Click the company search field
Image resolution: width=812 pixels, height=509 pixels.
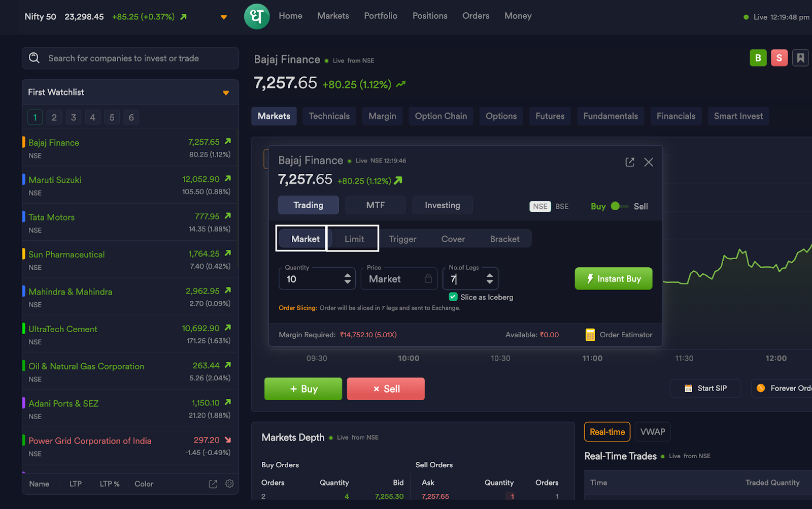tap(130, 58)
